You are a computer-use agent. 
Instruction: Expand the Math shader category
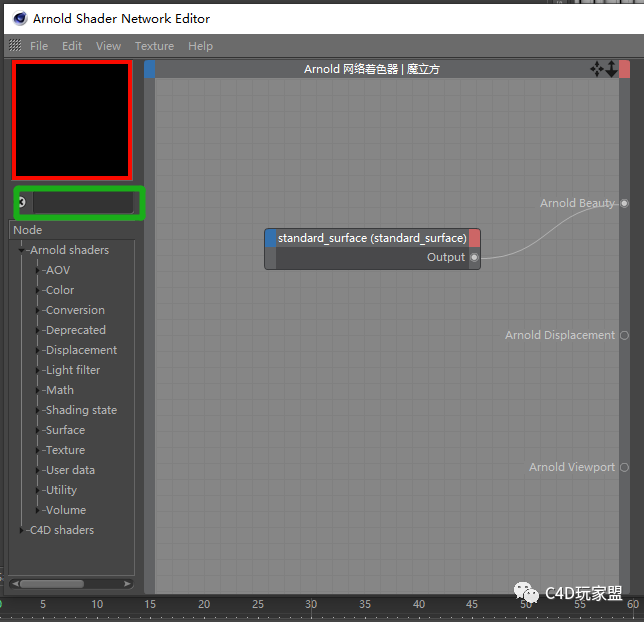point(37,390)
